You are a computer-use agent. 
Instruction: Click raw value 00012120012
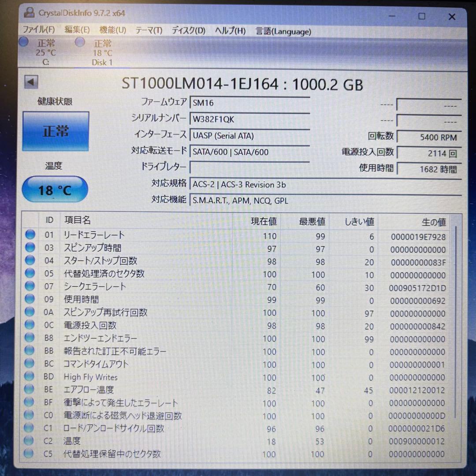coord(417,390)
